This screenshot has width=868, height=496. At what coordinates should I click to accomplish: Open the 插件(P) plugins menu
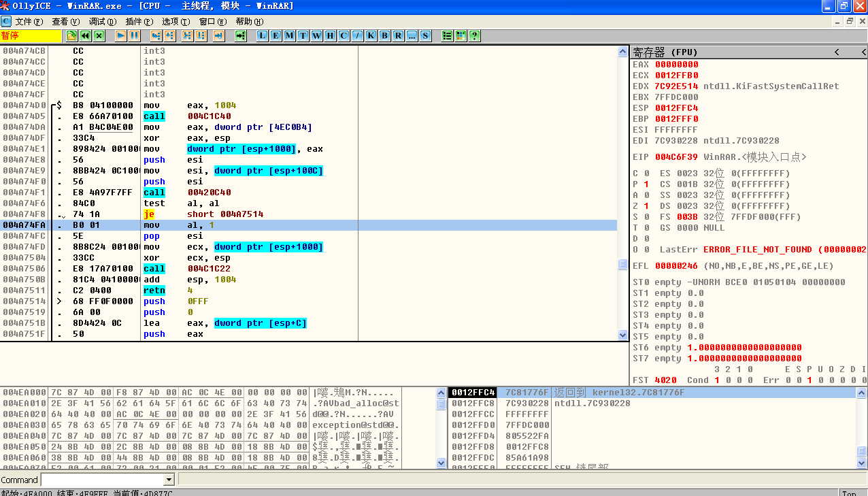(x=139, y=22)
